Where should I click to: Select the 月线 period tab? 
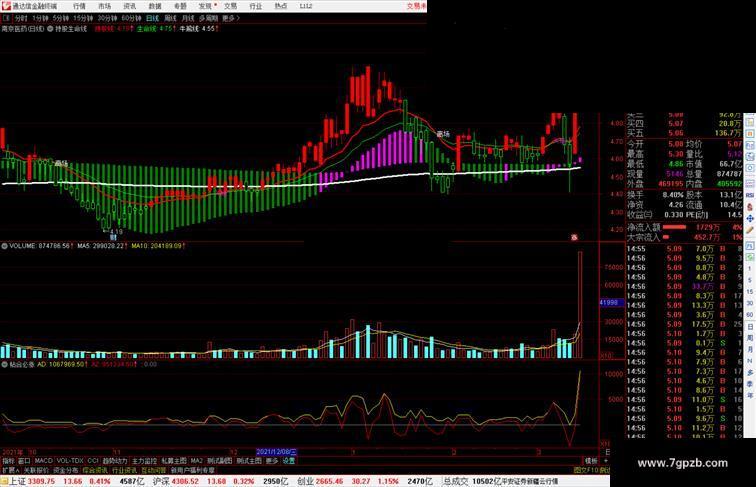(x=188, y=18)
